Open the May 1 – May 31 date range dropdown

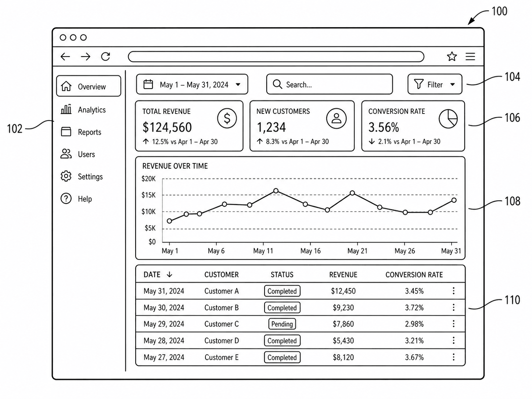[x=192, y=85]
